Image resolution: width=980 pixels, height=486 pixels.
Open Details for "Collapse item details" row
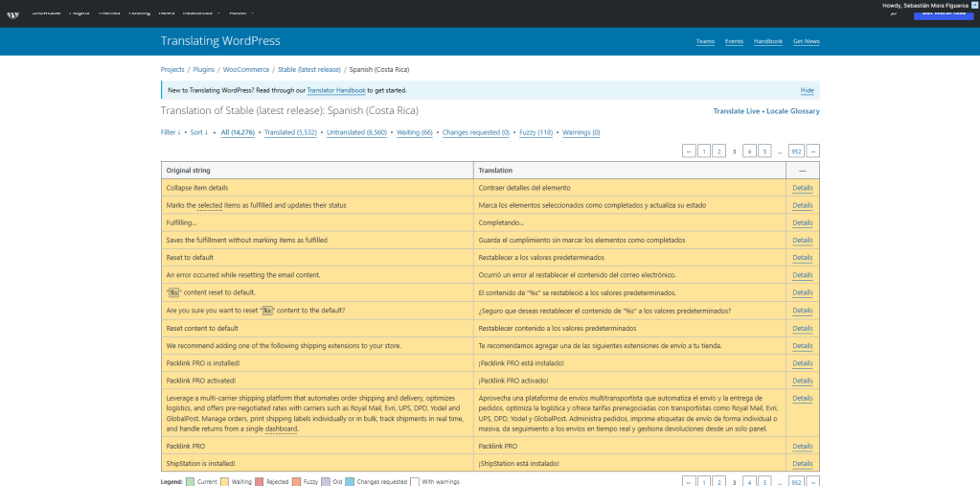(x=802, y=188)
